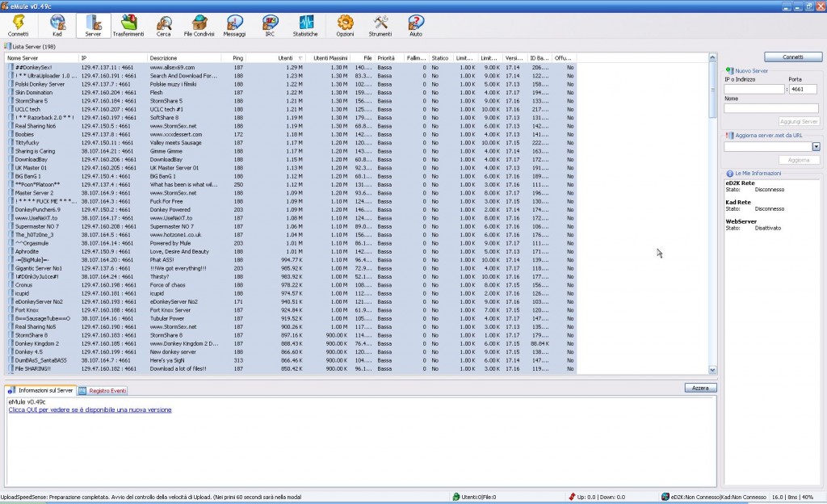The width and height of the screenshot is (827, 504).
Task: Select the Donkey Kingdom 2 row
Action: (x=291, y=344)
